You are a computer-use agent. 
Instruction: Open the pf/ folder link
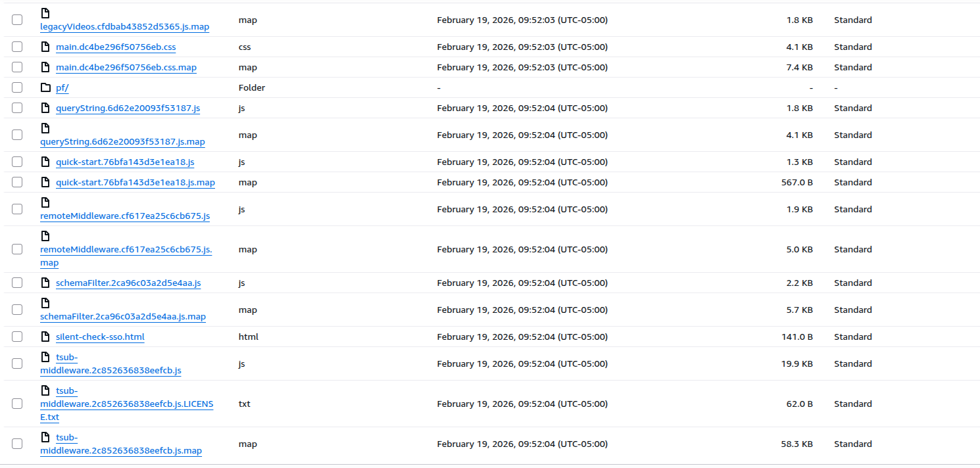click(62, 88)
